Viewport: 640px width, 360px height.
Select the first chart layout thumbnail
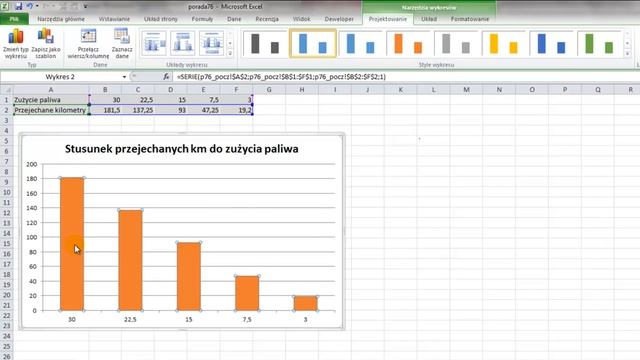coord(154,43)
